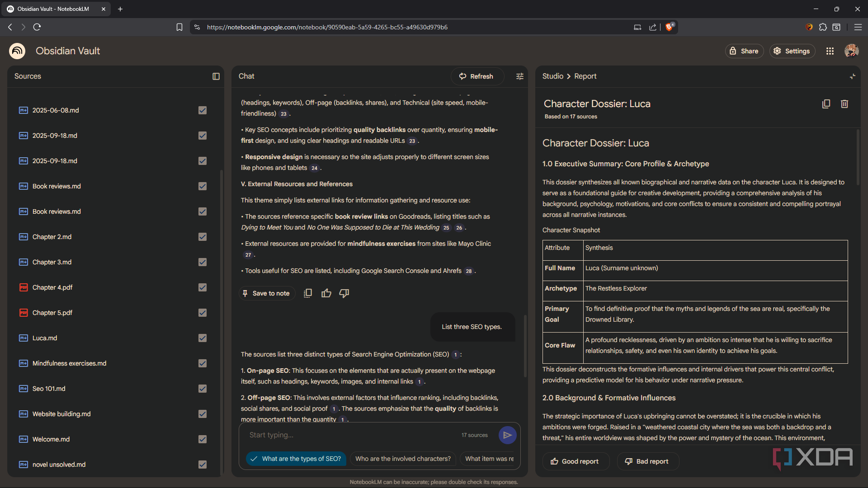Open the Mindfulness exercises.md source
This screenshot has width=868, height=488.
pyautogui.click(x=69, y=363)
